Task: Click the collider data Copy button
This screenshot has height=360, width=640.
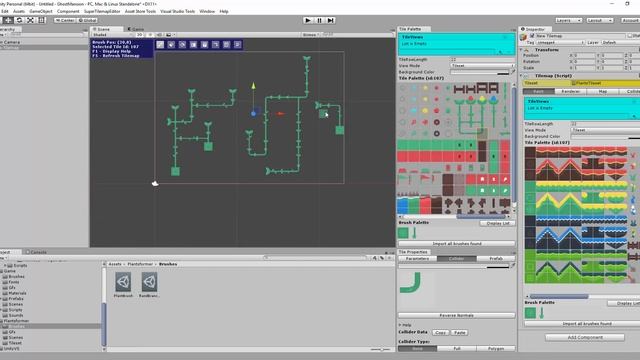Action: click(x=440, y=333)
